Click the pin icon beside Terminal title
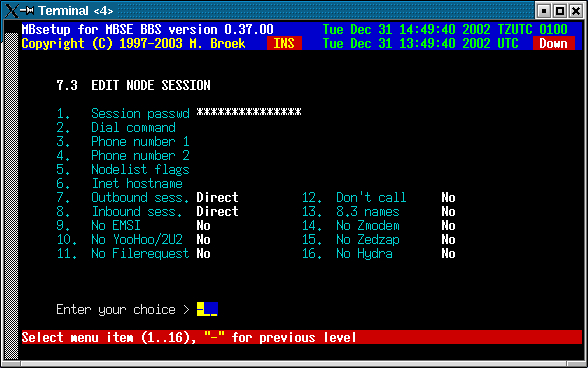 [x=27, y=11]
